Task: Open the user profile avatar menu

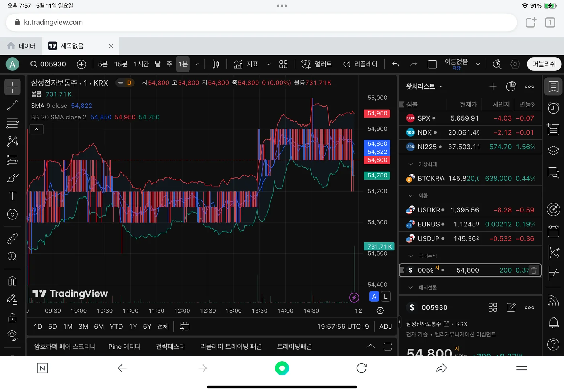Action: [12, 64]
